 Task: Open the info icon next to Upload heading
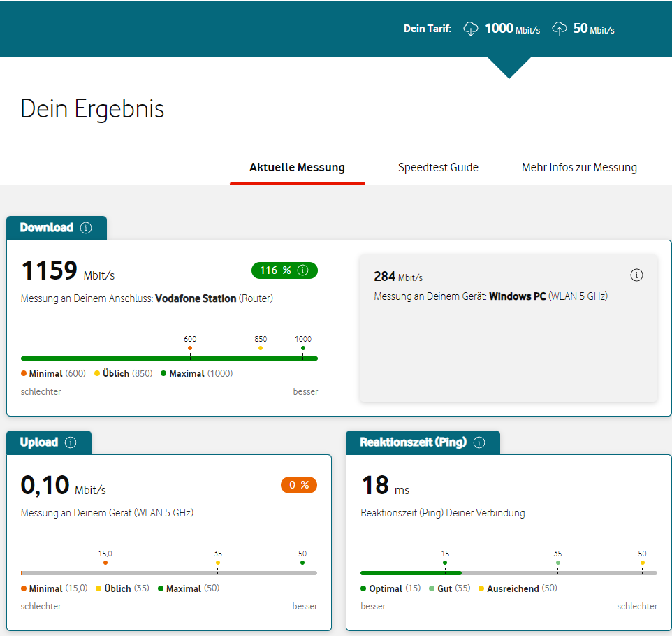tap(70, 442)
